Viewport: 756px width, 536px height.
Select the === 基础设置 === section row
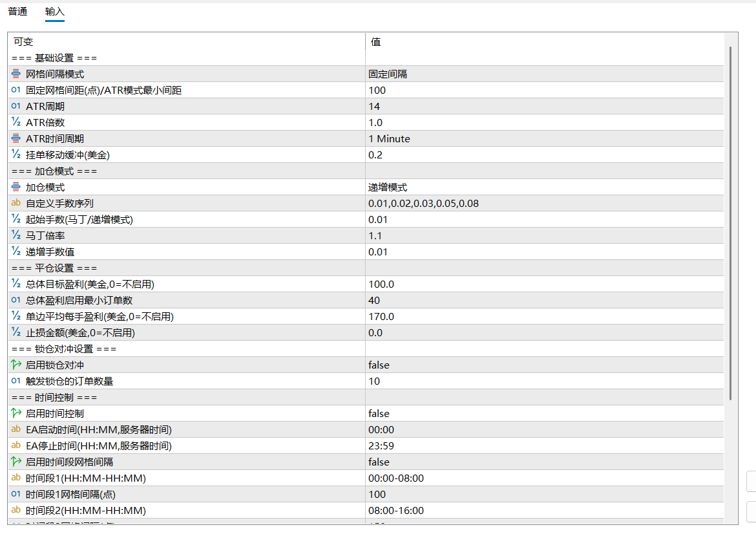366,58
